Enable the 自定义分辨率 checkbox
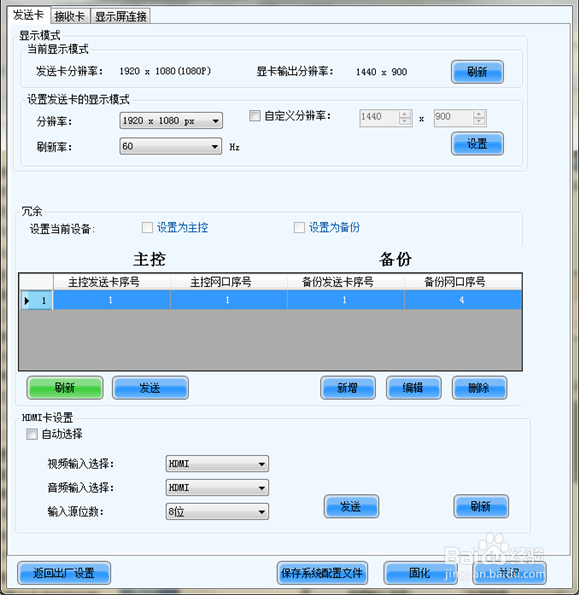The height and width of the screenshot is (595, 579). coord(255,116)
